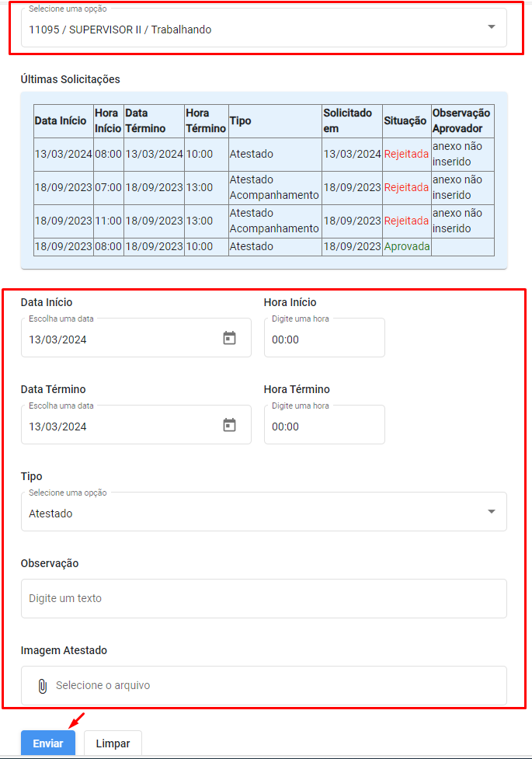Click the Observação Aprovador column header
This screenshot has width=532, height=759.
[463, 121]
